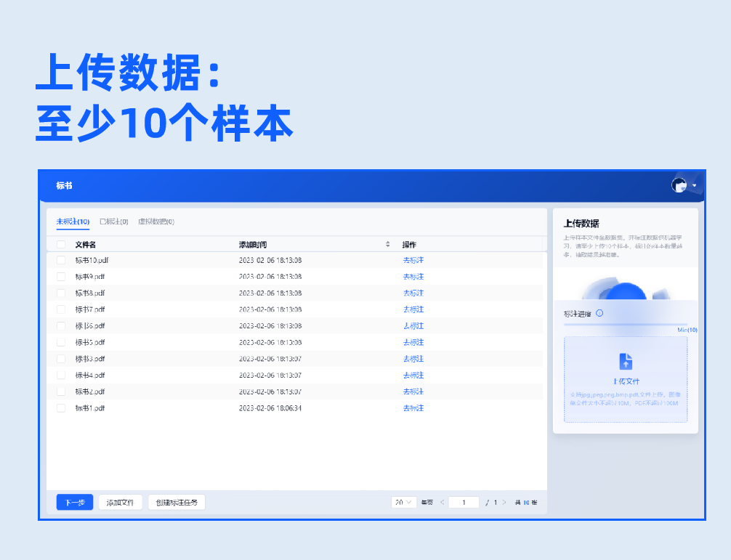The width and height of the screenshot is (731, 560).
Task: Select file name 标书3.pdf
Action: pyautogui.click(x=90, y=358)
